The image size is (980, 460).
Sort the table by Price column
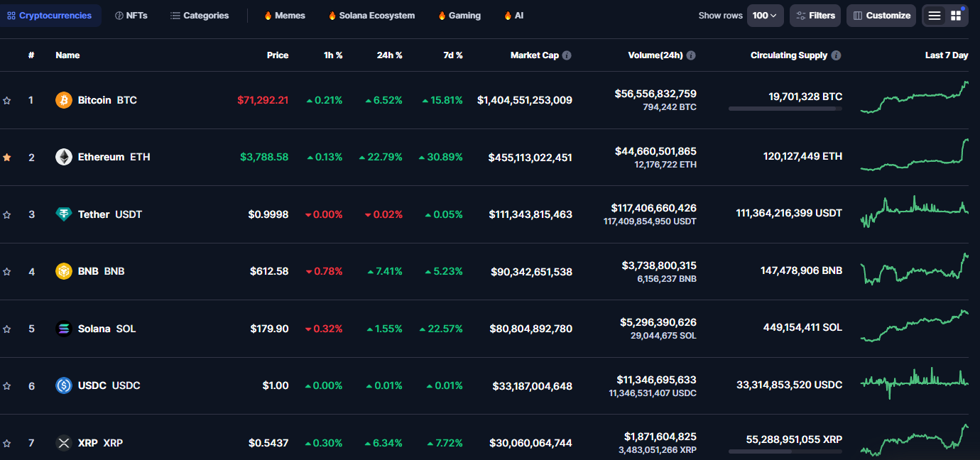[277, 55]
